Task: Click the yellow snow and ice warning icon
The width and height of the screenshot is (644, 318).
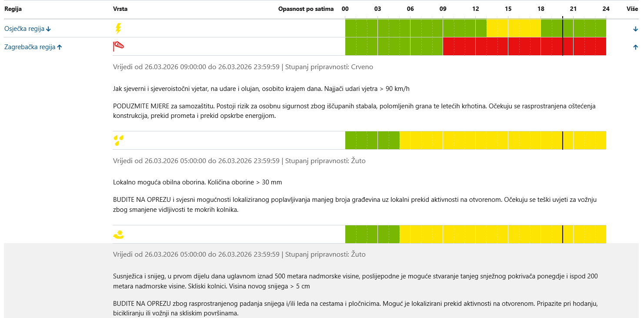Action: pyautogui.click(x=118, y=234)
